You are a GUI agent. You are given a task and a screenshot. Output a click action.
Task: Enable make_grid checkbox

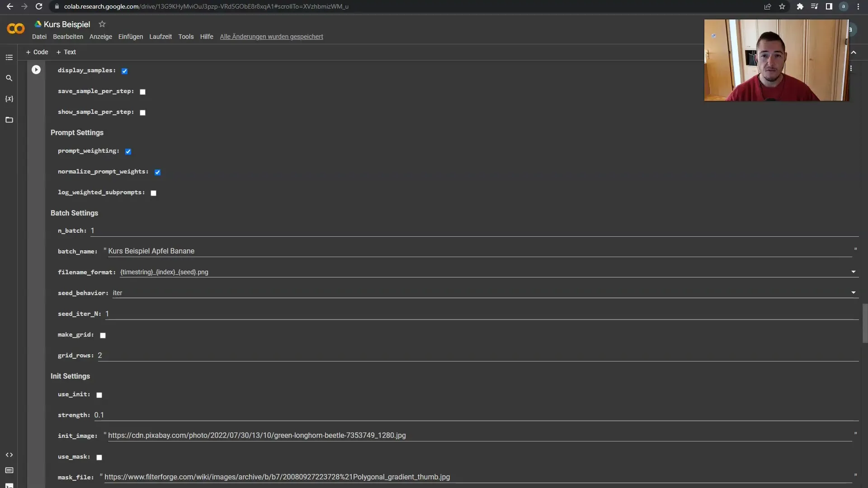[x=103, y=335]
